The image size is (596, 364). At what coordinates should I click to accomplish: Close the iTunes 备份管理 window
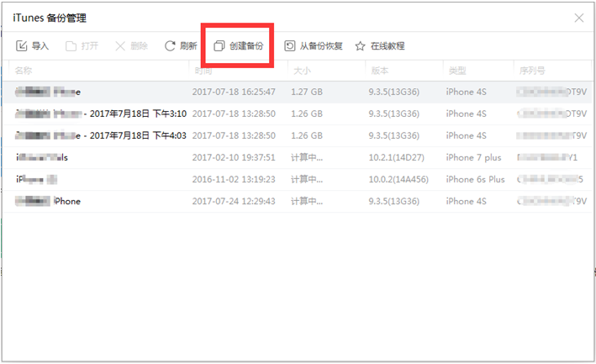click(579, 18)
